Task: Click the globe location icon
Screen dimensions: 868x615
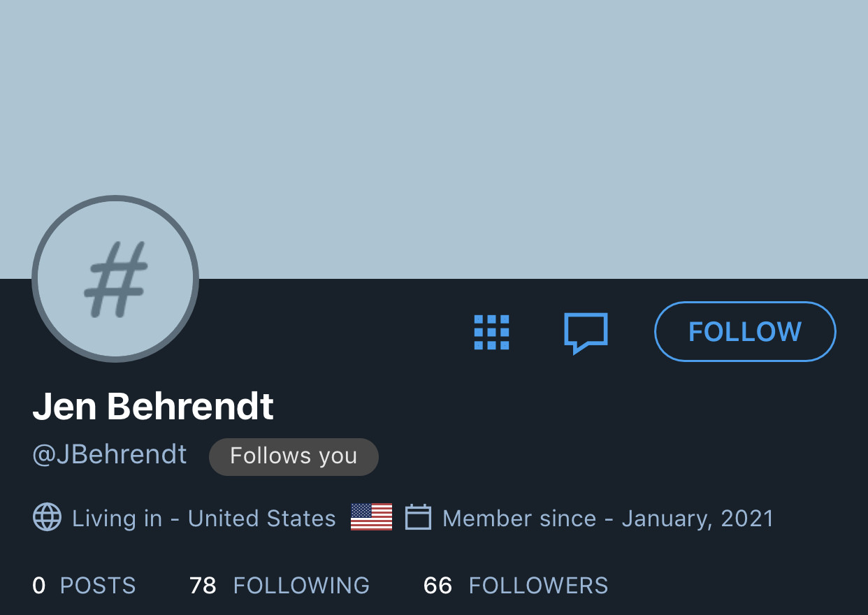Action: pos(48,517)
